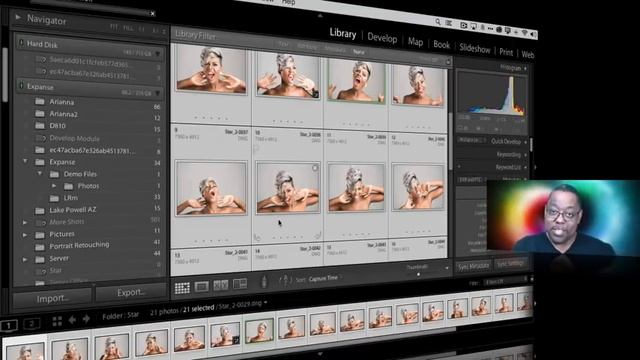Click the main window '1' display icon
Viewport: 640px width, 360px height.
point(9,325)
